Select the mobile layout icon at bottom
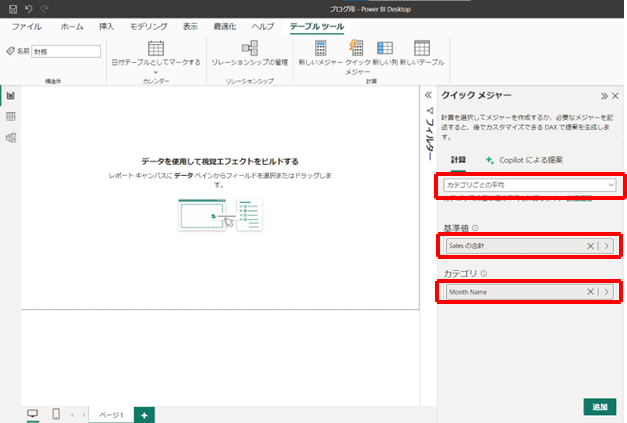This screenshot has width=627, height=423. pyautogui.click(x=56, y=414)
